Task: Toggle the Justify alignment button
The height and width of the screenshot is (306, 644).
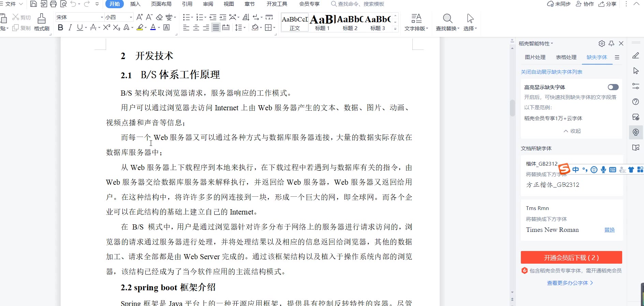Action: coord(216,28)
